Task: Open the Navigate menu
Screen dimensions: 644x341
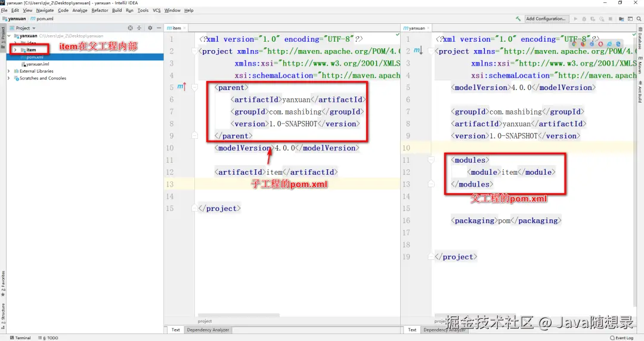Action: [45, 10]
